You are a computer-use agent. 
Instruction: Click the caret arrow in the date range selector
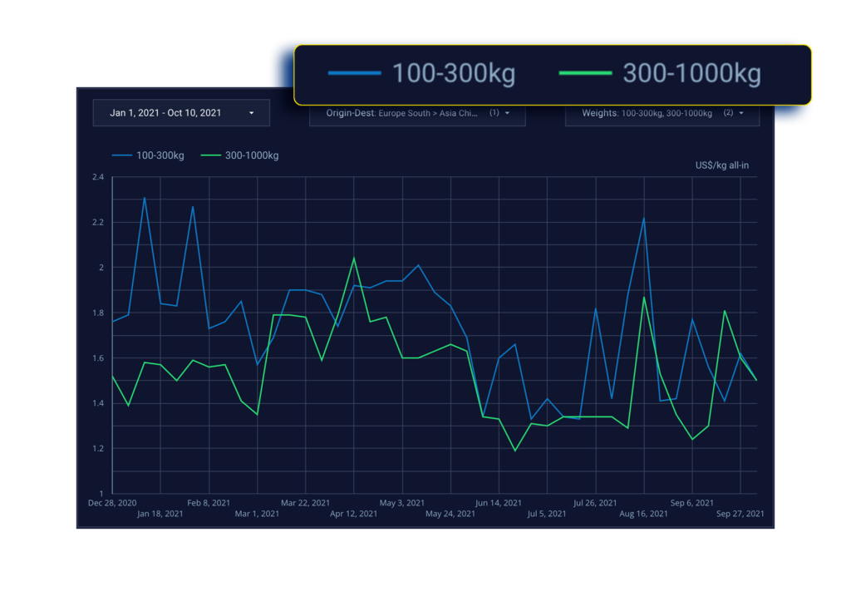tap(251, 113)
